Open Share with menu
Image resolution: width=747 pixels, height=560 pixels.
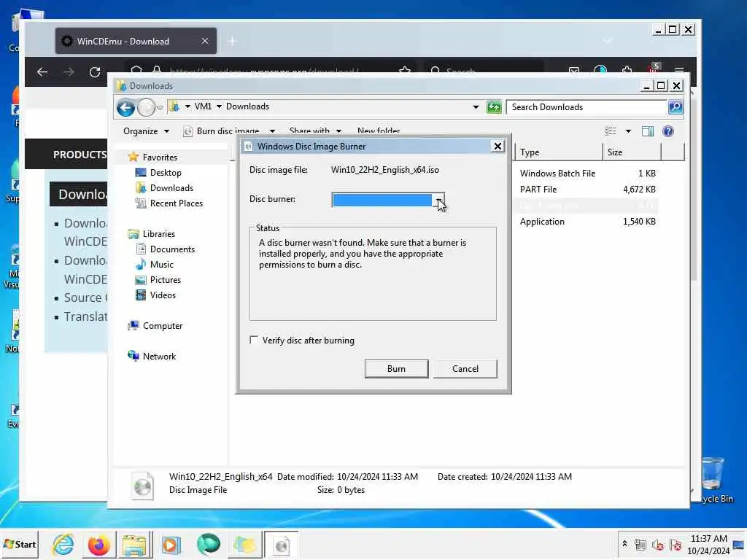(x=315, y=131)
